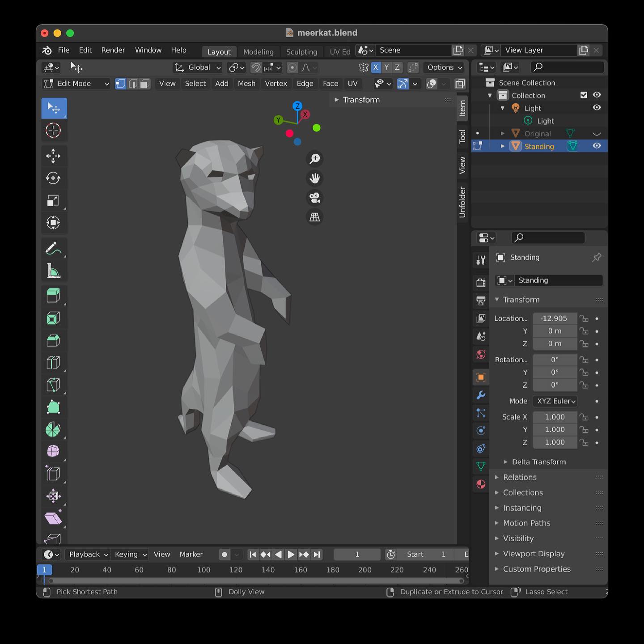Select the Annotate tool
The image size is (644, 644).
[53, 248]
